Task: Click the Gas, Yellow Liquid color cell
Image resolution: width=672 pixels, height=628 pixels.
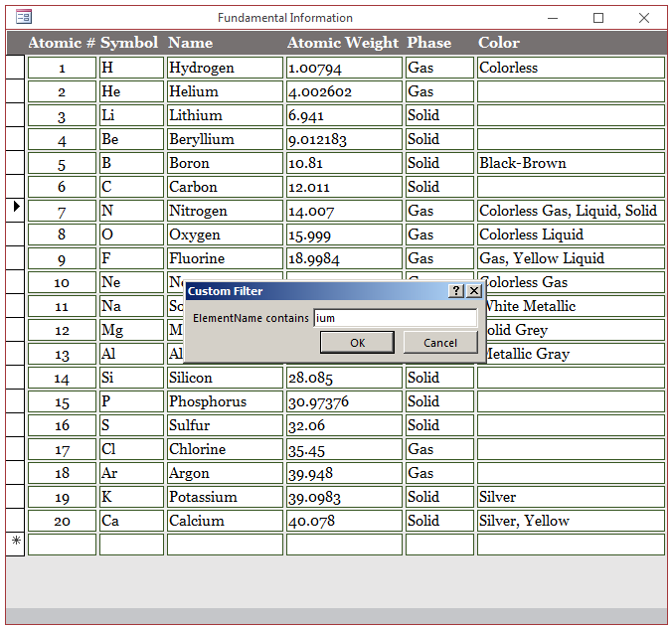Action: click(x=571, y=258)
